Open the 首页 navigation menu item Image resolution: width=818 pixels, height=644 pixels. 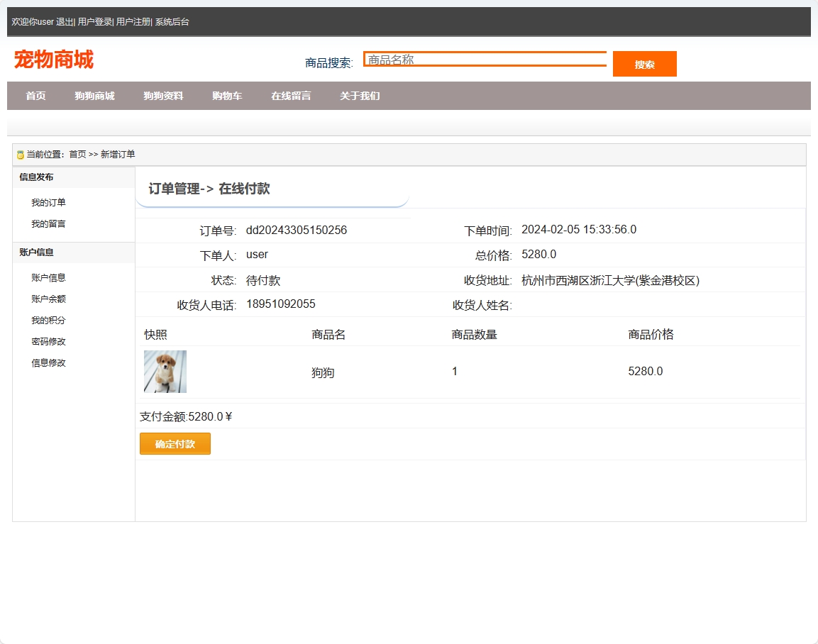point(35,96)
